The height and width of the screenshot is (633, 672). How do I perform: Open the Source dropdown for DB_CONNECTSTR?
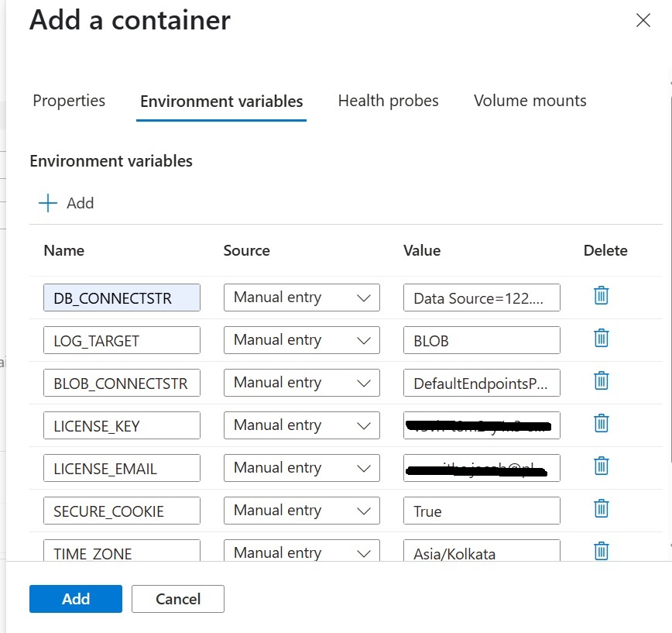click(302, 297)
